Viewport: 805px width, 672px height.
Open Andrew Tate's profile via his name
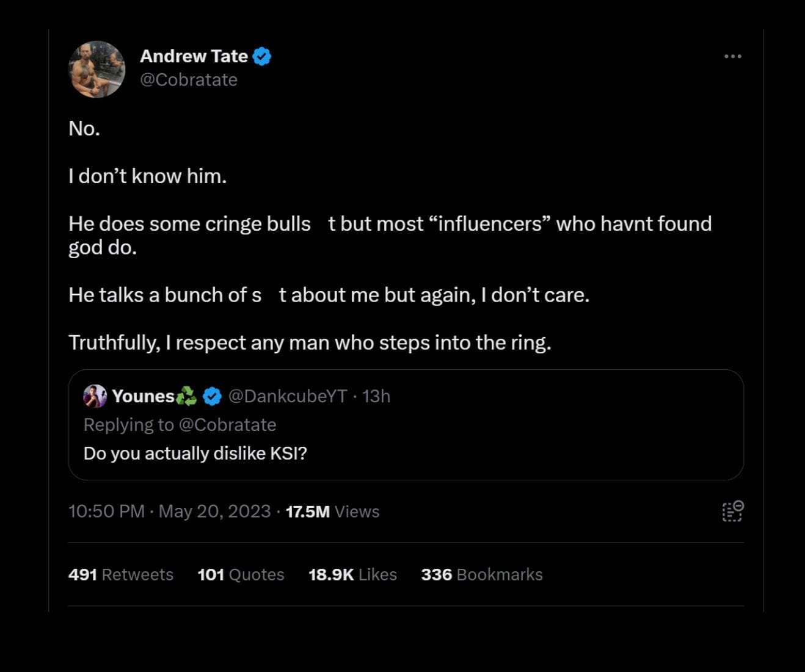(x=195, y=56)
